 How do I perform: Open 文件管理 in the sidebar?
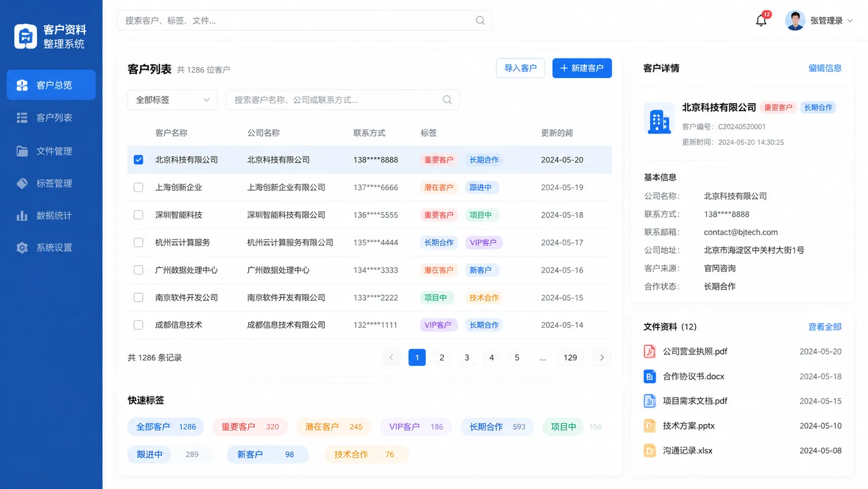[51, 151]
